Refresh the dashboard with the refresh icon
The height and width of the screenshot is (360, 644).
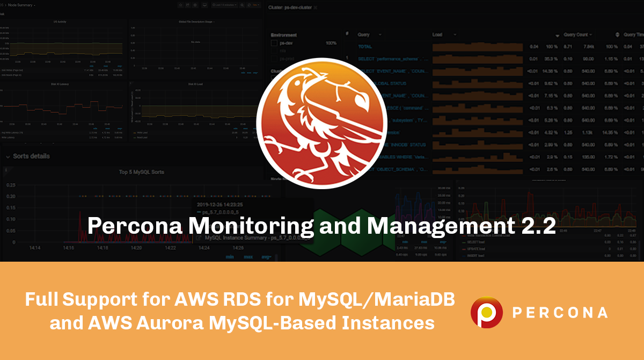[x=249, y=5]
